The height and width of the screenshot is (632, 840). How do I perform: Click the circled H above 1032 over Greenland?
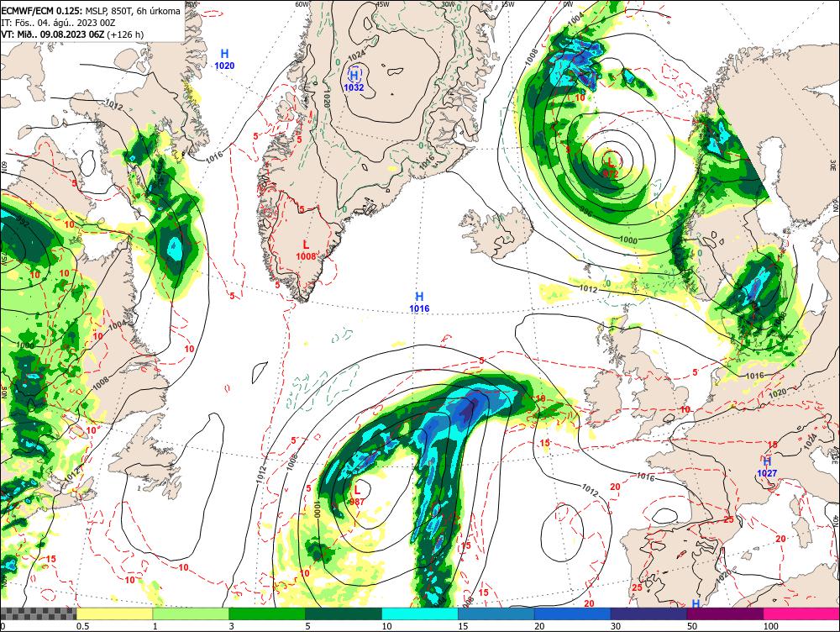(354, 76)
